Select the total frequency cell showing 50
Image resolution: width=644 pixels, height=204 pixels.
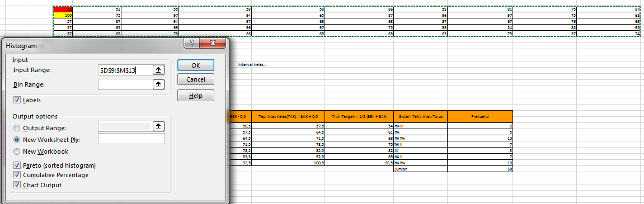[x=480, y=169]
